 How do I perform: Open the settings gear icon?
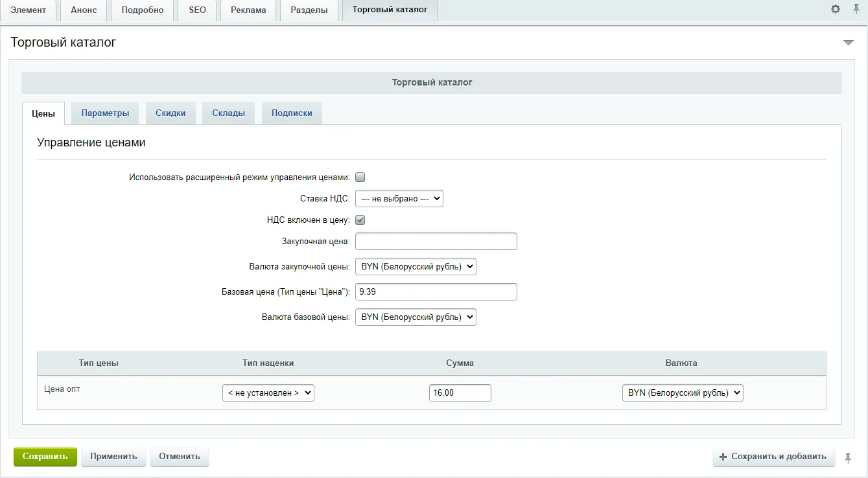tap(836, 9)
